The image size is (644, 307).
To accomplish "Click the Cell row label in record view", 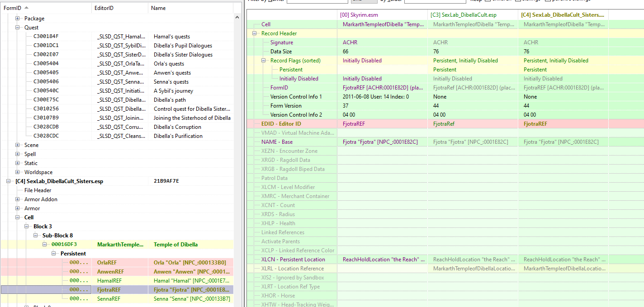I will pyautogui.click(x=266, y=24).
